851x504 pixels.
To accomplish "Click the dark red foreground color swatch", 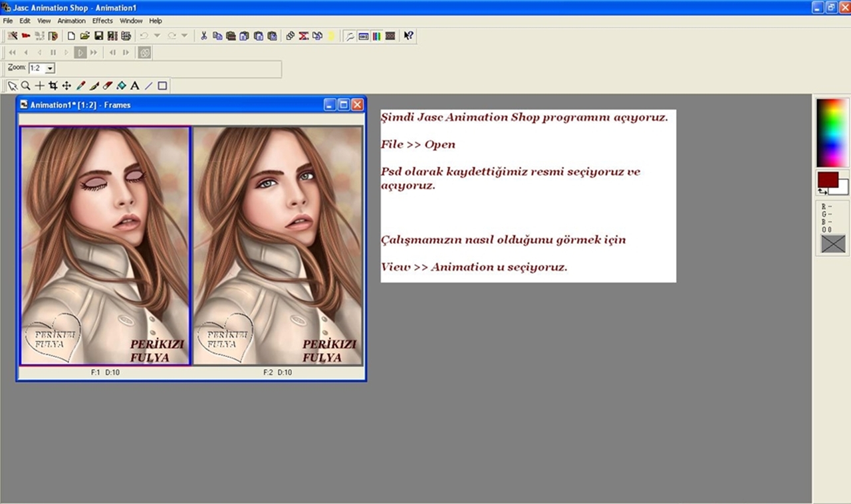I will click(826, 180).
